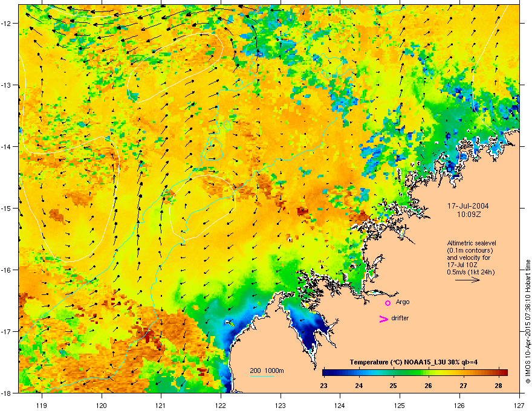Viewport: 532px width, 411px height.
Task: Click the '24' color bar tick label
Action: click(x=358, y=386)
